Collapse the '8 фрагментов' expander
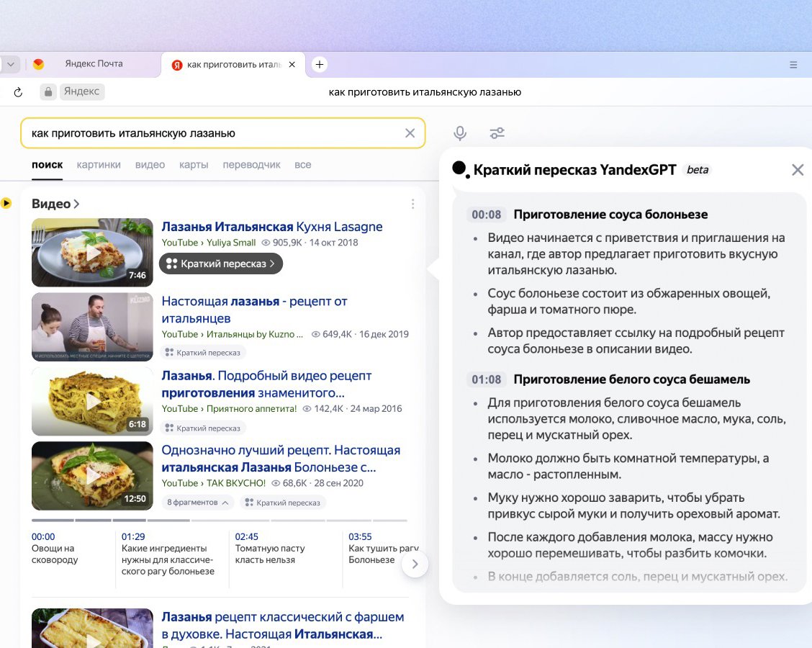 [x=197, y=503]
